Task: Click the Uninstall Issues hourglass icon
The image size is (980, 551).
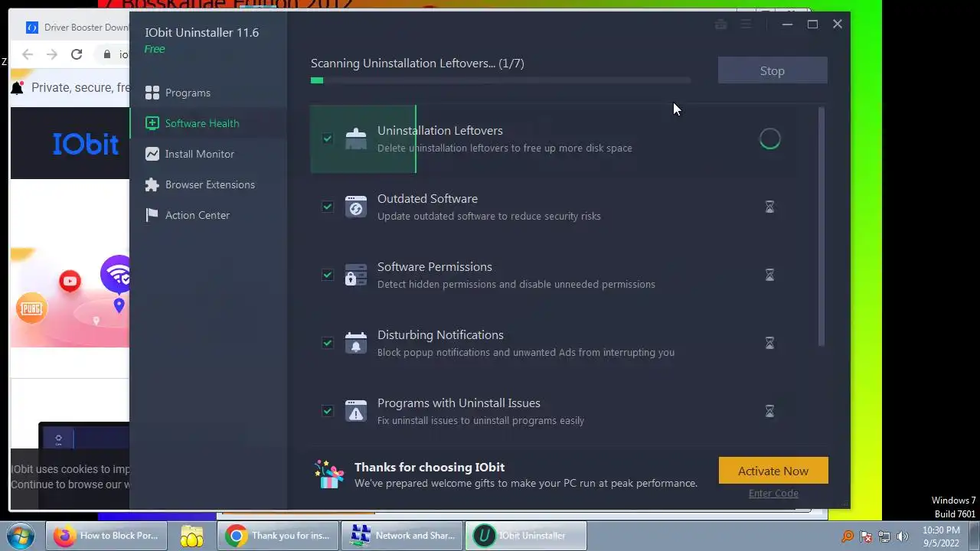Action: click(770, 411)
